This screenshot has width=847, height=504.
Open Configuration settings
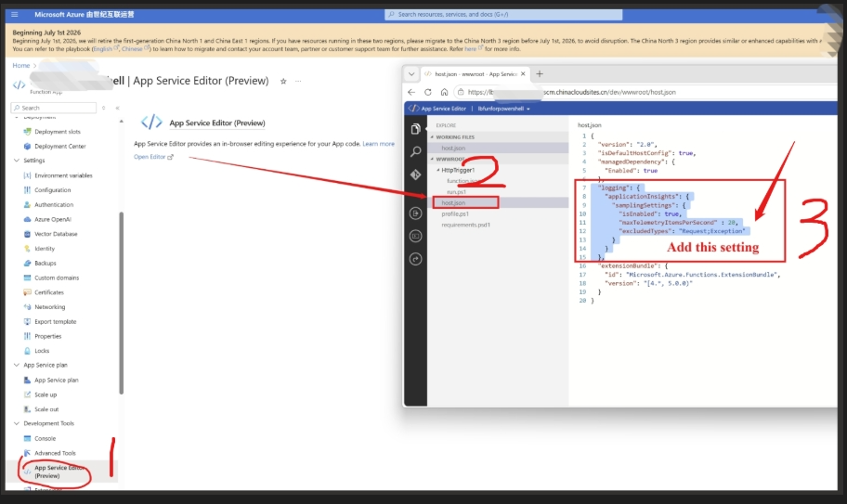coord(52,190)
